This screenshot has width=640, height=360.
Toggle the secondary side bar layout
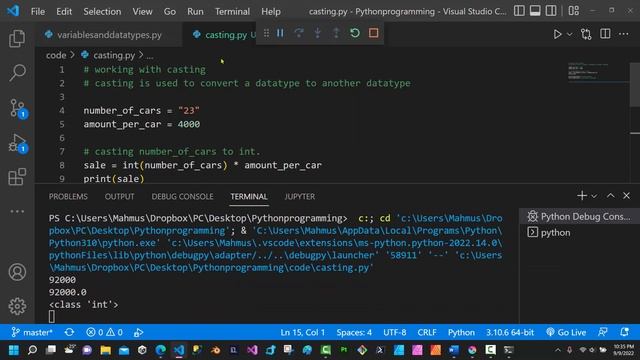click(551, 11)
